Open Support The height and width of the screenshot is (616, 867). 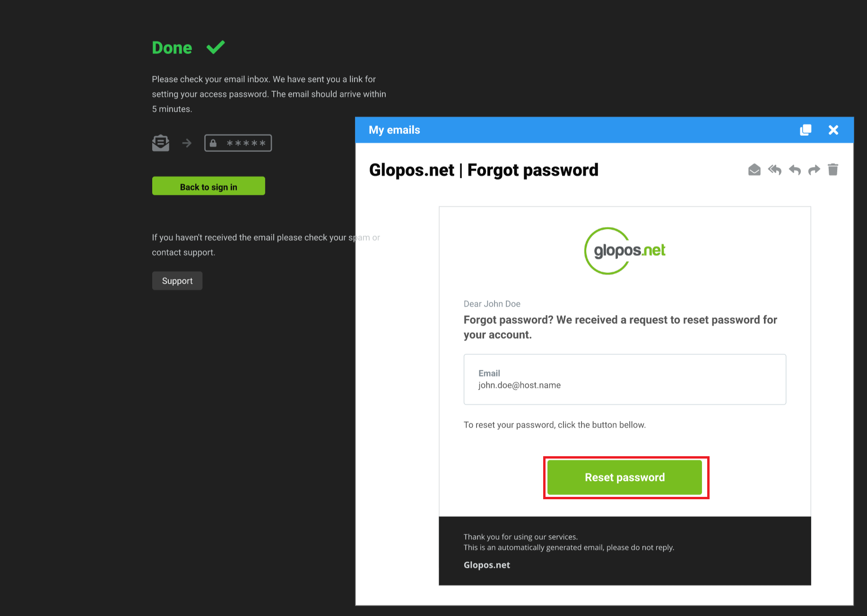(177, 281)
